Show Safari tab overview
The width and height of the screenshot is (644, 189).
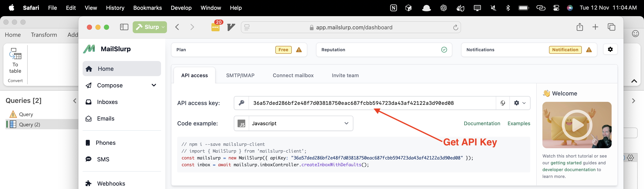(x=611, y=27)
